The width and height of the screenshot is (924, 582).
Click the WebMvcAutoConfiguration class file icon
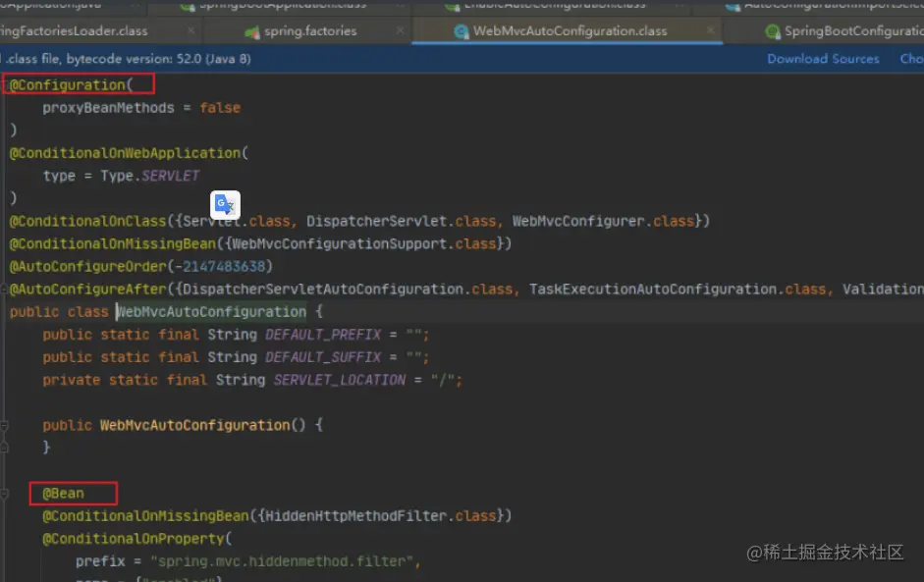pos(462,31)
